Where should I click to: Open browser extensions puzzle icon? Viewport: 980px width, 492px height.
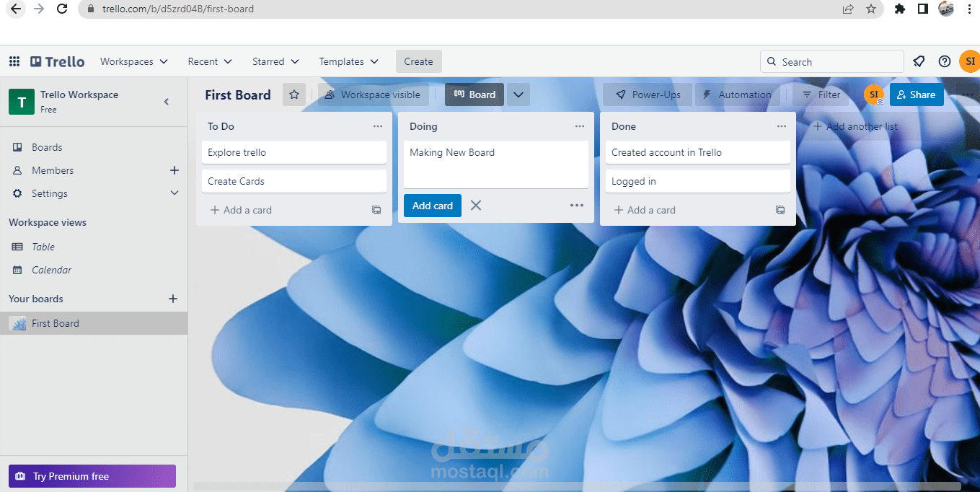click(x=899, y=9)
